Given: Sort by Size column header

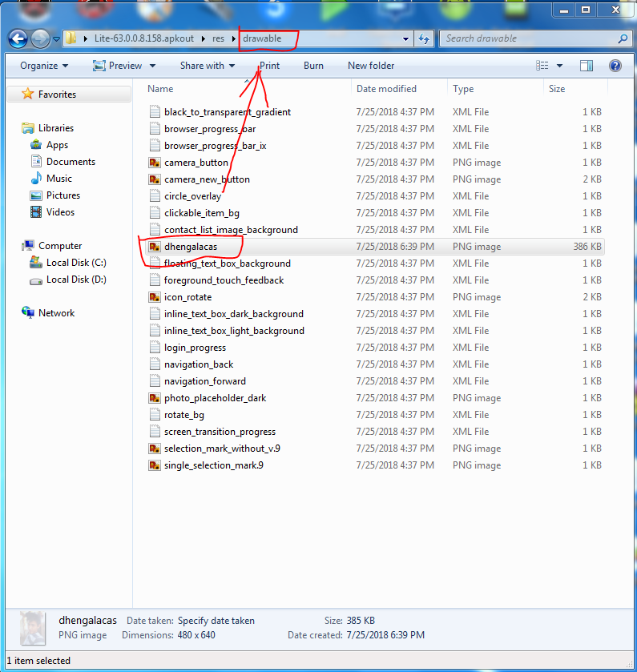Looking at the screenshot, I should click(x=556, y=89).
